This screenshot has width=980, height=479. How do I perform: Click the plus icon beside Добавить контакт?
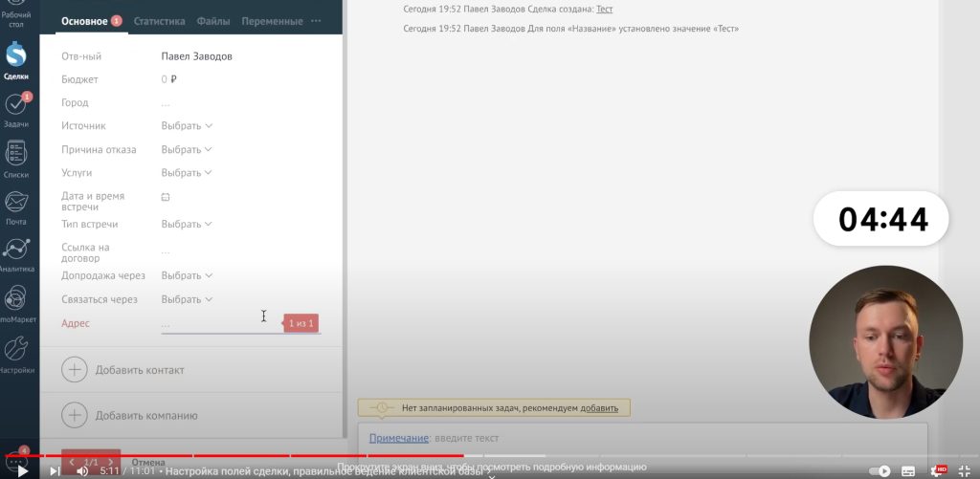(75, 370)
